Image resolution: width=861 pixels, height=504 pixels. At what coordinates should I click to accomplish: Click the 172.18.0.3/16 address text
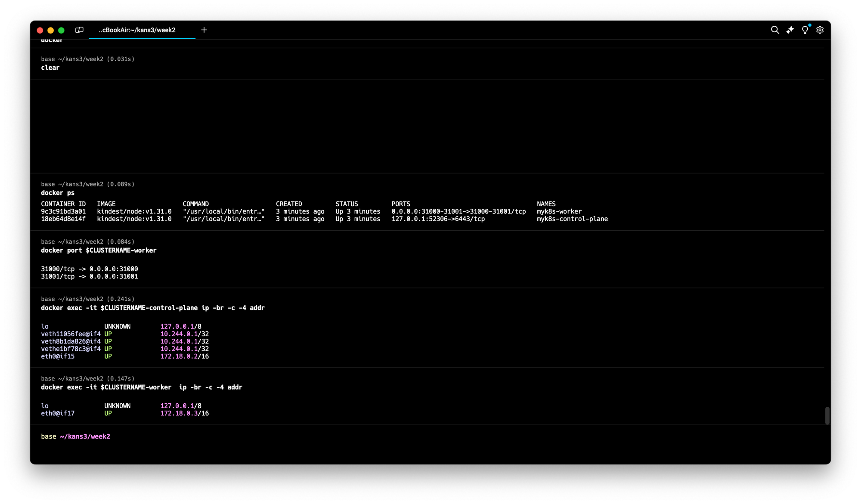click(184, 414)
